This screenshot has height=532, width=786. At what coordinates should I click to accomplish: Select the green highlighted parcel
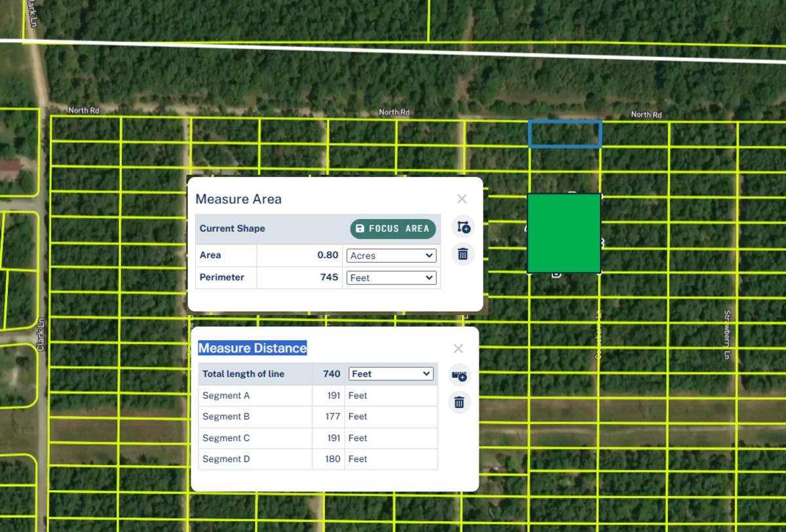[563, 233]
